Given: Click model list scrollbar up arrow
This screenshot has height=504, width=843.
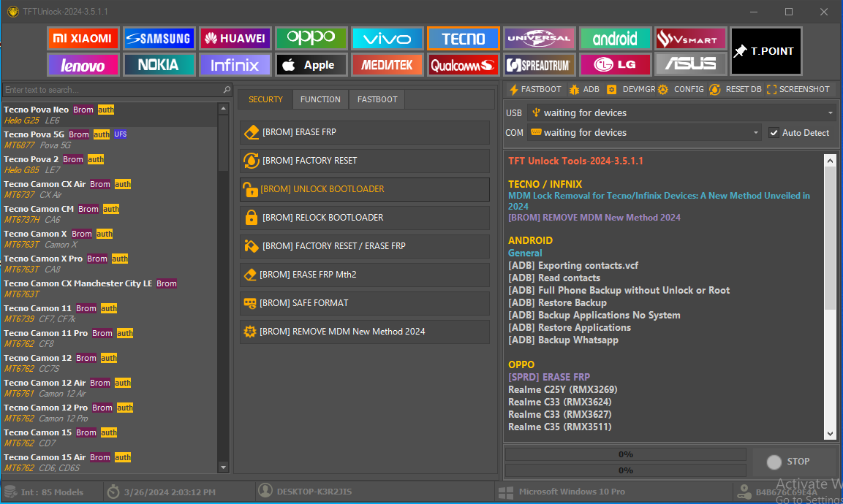Looking at the screenshot, I should click(x=224, y=109).
